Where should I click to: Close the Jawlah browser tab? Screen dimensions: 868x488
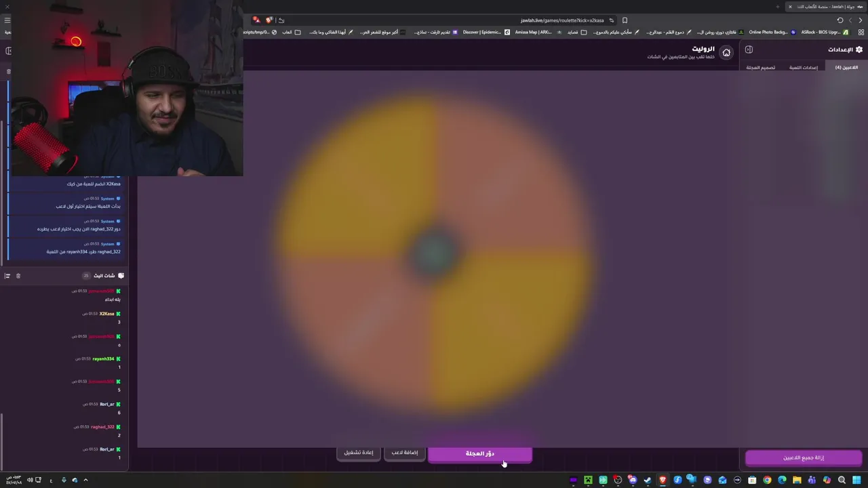(790, 7)
